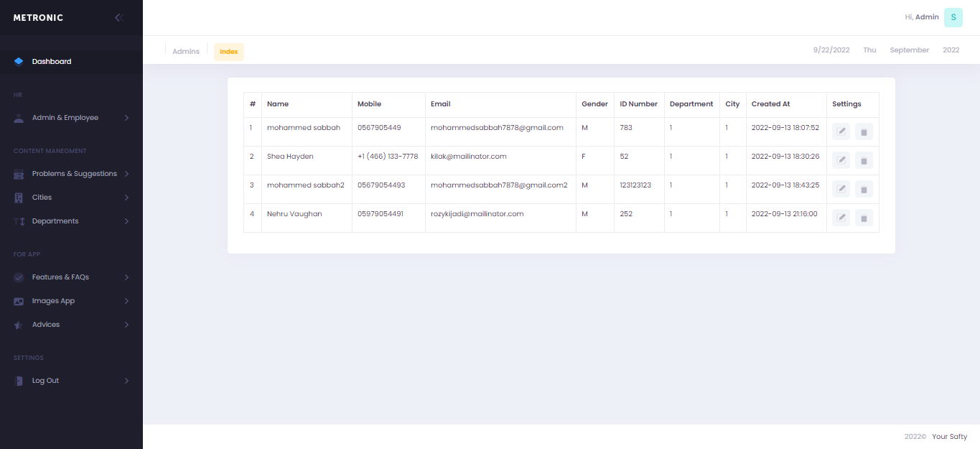Click the Admins breadcrumb title

pyautogui.click(x=186, y=52)
